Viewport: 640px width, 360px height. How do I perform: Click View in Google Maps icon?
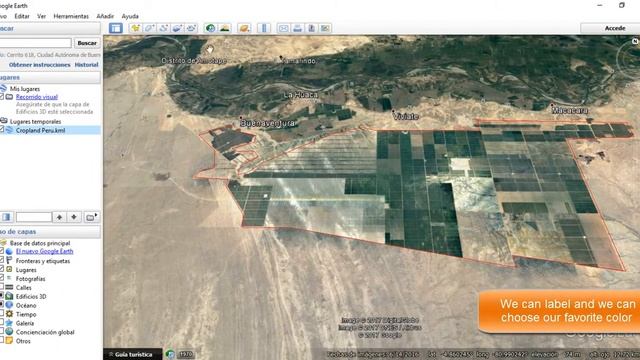point(325,28)
